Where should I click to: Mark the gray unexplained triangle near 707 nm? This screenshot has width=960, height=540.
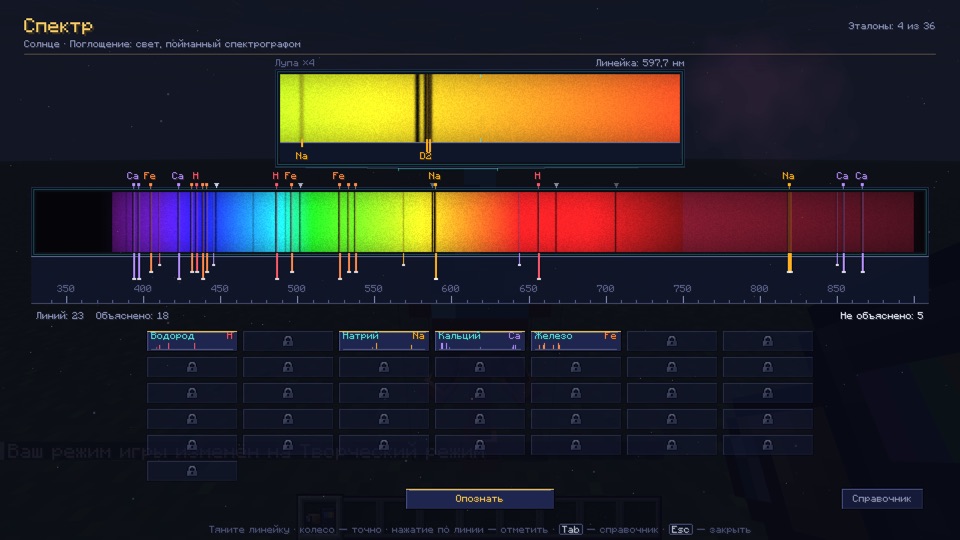pos(617,185)
